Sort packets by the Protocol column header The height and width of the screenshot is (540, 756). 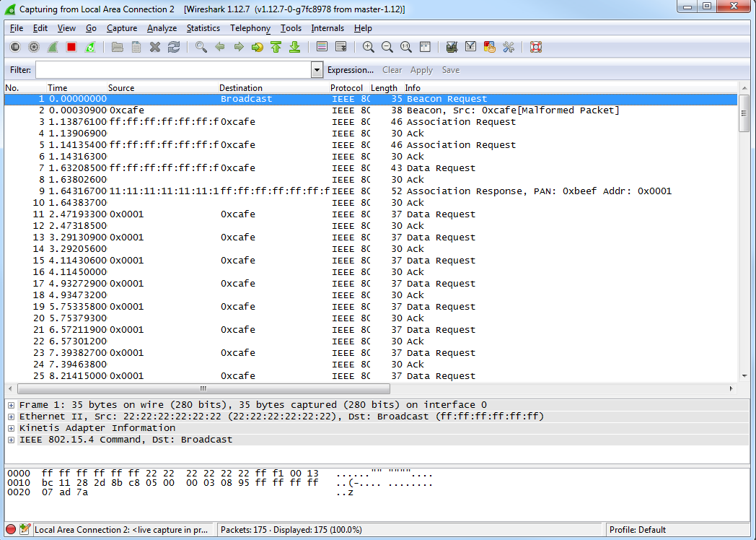click(x=346, y=88)
